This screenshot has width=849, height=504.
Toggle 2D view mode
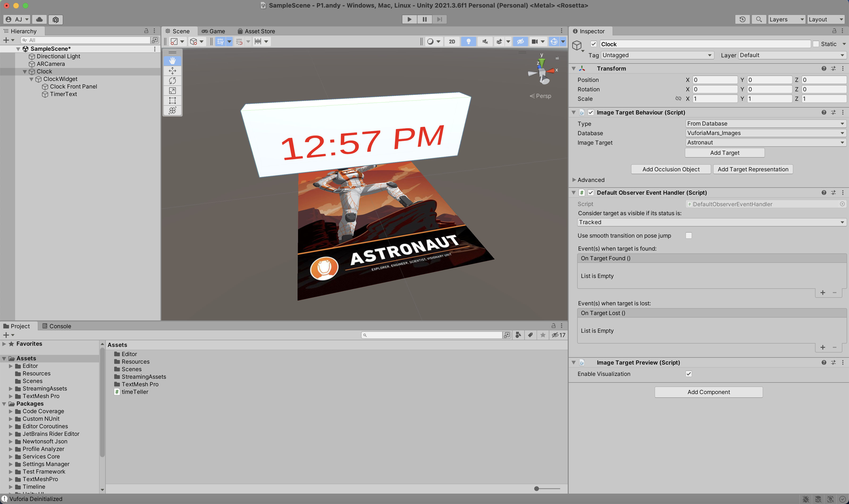coord(452,42)
